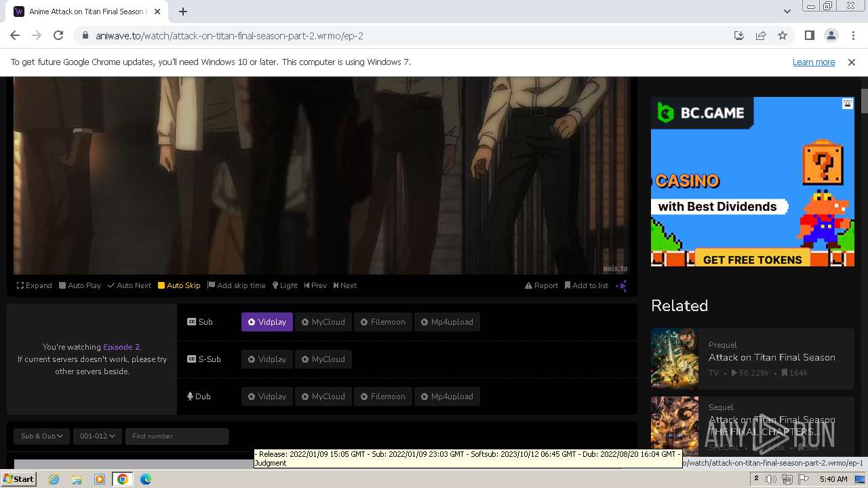Open the Learn more link
The height and width of the screenshot is (488, 868).
(814, 62)
